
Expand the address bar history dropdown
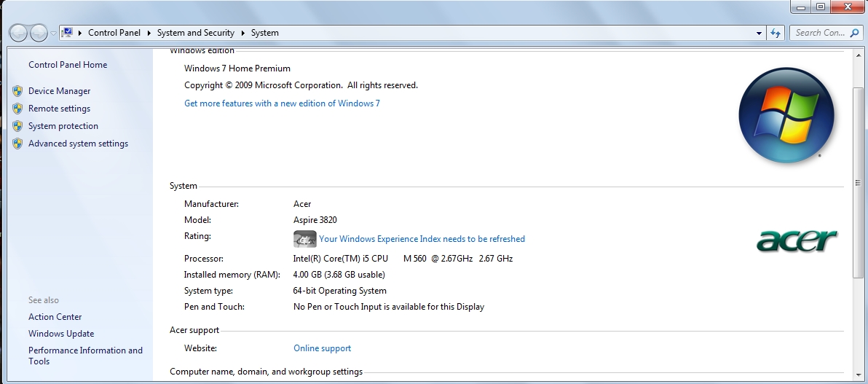(x=759, y=33)
